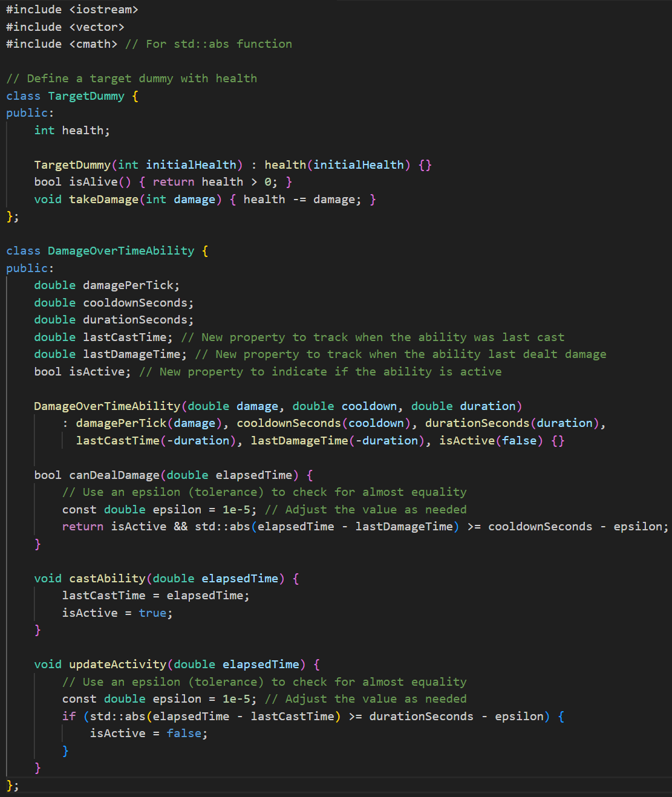Click the #include <iostream> line
Image resolution: width=672 pixels, height=797 pixels.
(x=72, y=10)
